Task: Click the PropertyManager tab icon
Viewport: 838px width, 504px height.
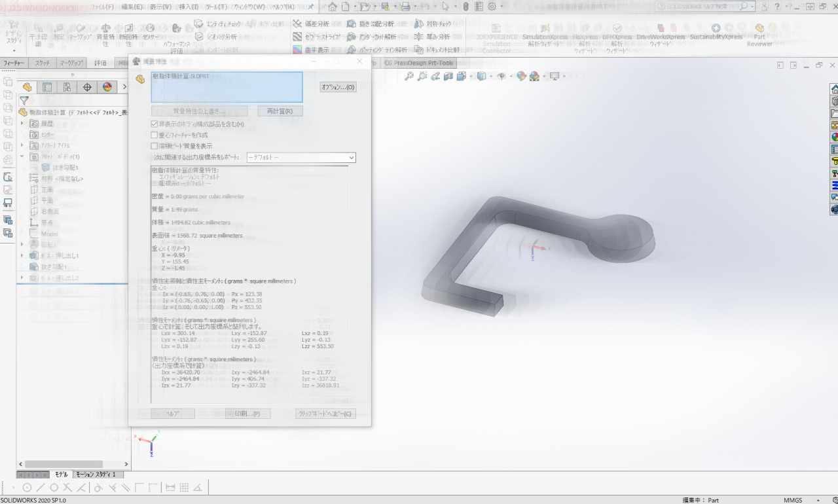Action: pyautogui.click(x=47, y=87)
